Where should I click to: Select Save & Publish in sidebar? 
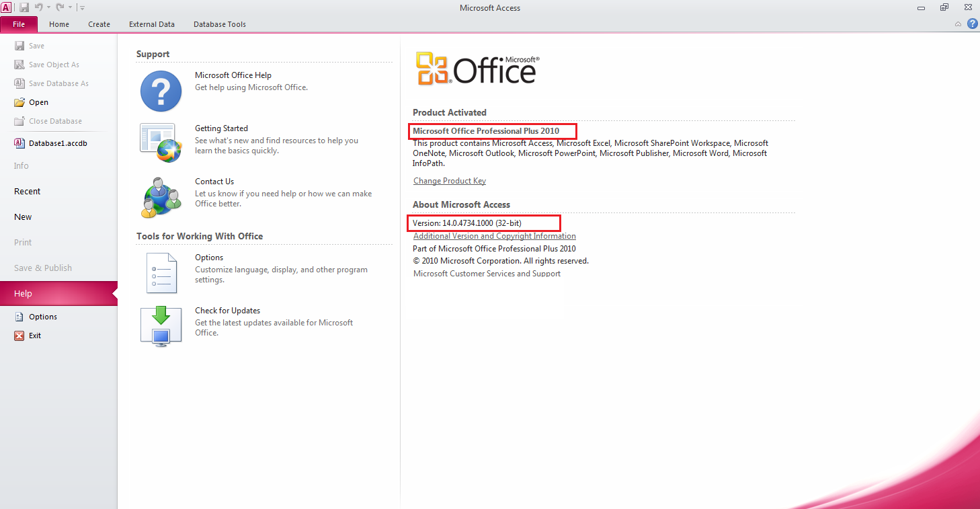click(x=43, y=268)
